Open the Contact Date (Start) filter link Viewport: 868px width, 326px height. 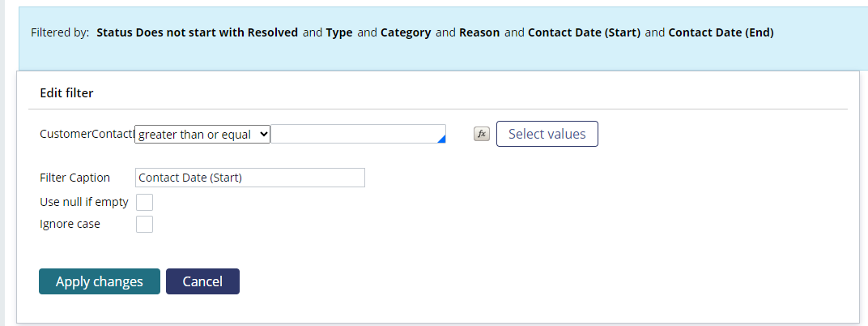click(x=584, y=32)
